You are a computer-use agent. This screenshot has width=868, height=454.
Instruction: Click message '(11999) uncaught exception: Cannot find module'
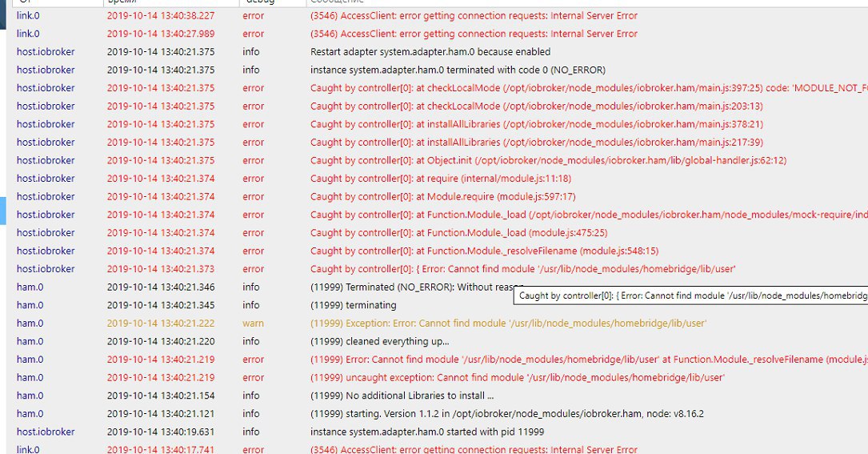coord(518,377)
